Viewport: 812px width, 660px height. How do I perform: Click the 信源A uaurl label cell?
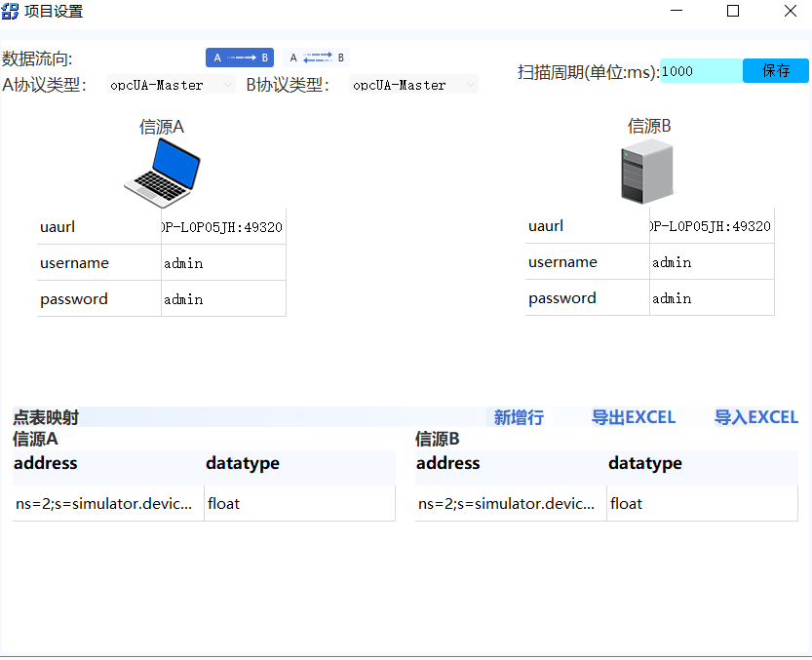98,227
